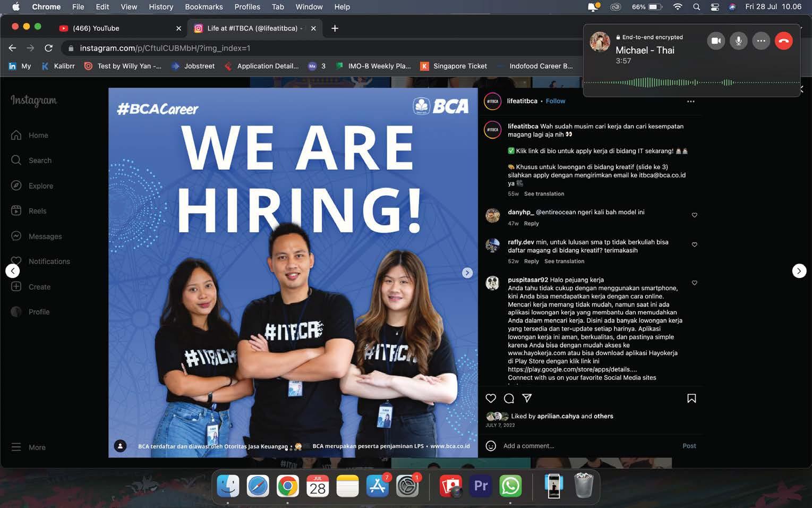This screenshot has height=508, width=812.
Task: Open the View menu in menu bar
Action: tap(129, 7)
